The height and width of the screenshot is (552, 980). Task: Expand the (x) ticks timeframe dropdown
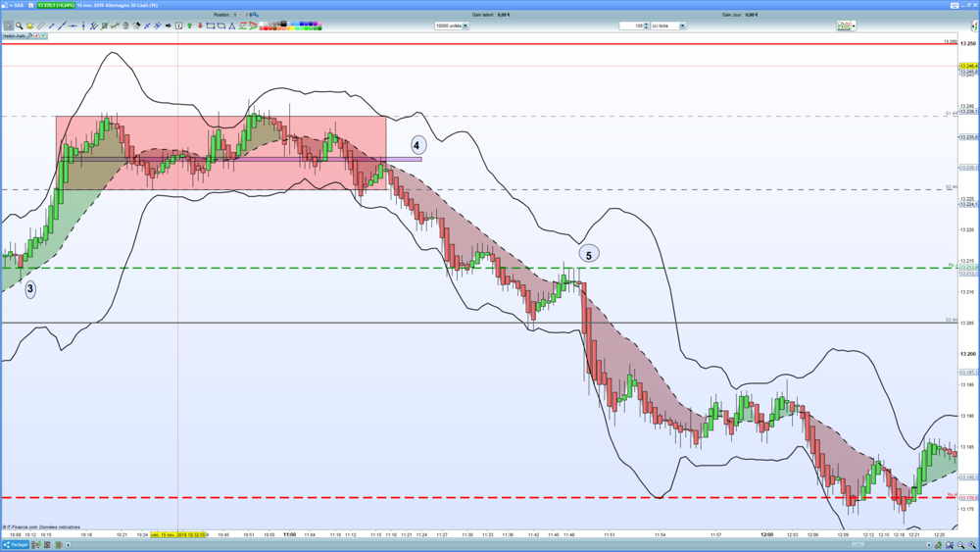(x=682, y=25)
